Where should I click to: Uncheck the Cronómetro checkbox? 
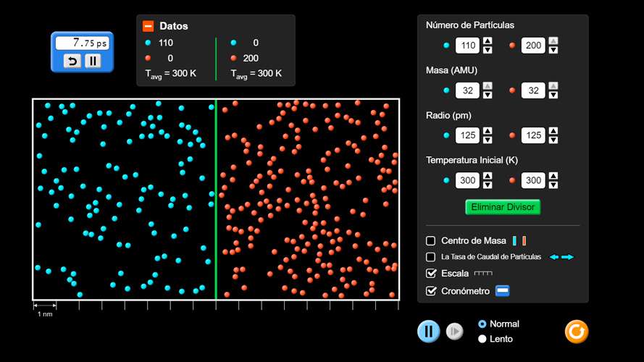(x=431, y=291)
